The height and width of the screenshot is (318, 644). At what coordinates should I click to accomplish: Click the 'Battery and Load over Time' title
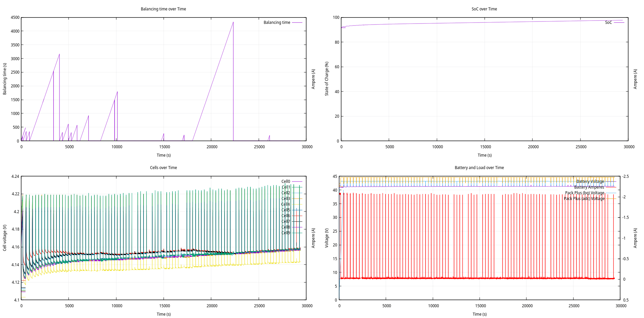pos(479,168)
